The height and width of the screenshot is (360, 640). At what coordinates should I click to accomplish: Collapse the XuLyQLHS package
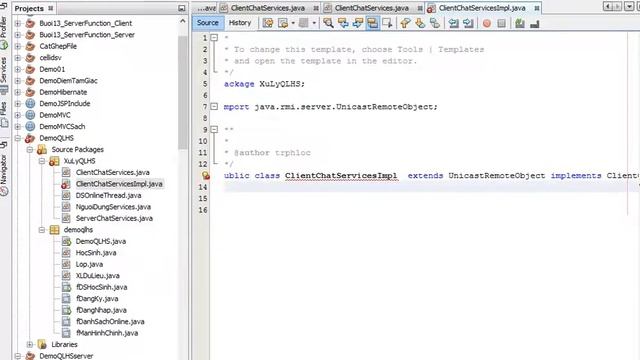pos(42,161)
